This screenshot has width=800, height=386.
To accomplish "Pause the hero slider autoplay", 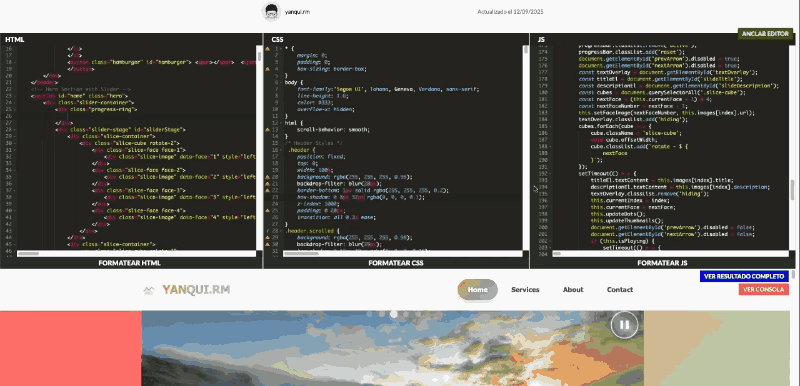I will [624, 325].
